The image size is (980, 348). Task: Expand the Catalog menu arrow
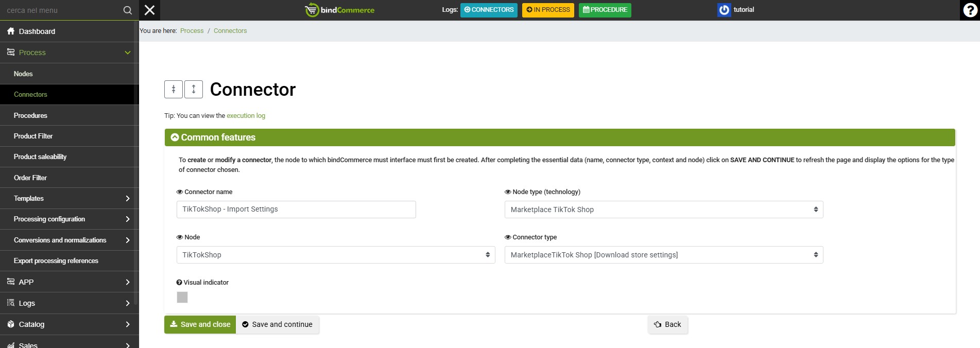[x=128, y=324]
